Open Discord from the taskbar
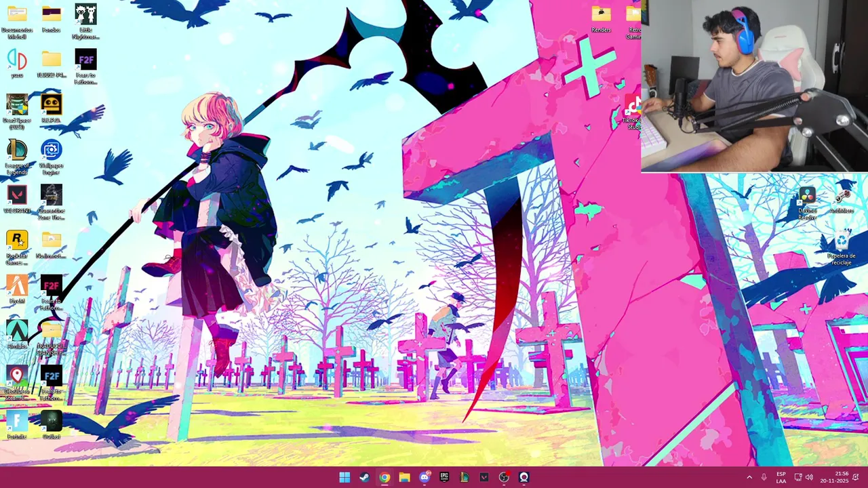The image size is (868, 488). coord(425,477)
